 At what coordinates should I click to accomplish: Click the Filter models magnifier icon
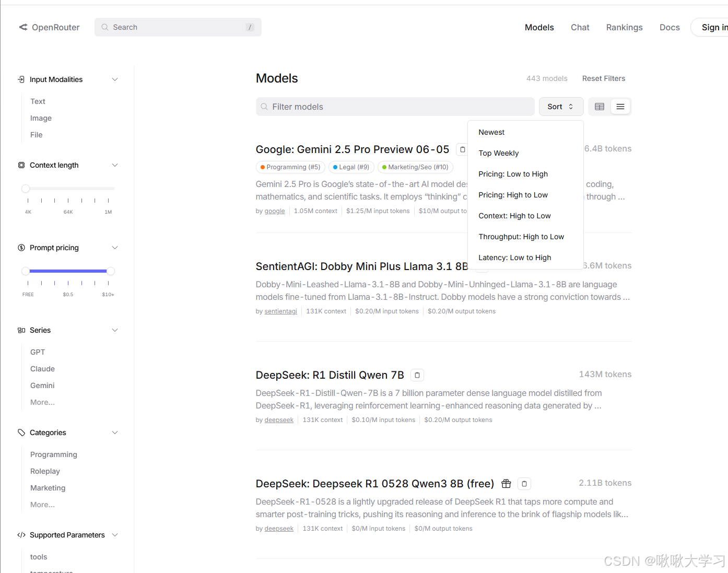point(264,107)
